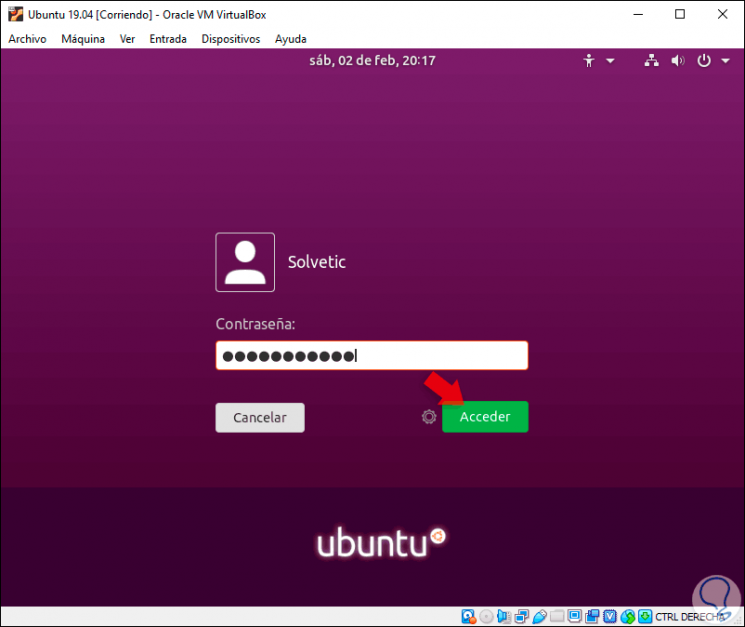The height and width of the screenshot is (627, 745).
Task: Click the recording status icon
Action: 592,617
